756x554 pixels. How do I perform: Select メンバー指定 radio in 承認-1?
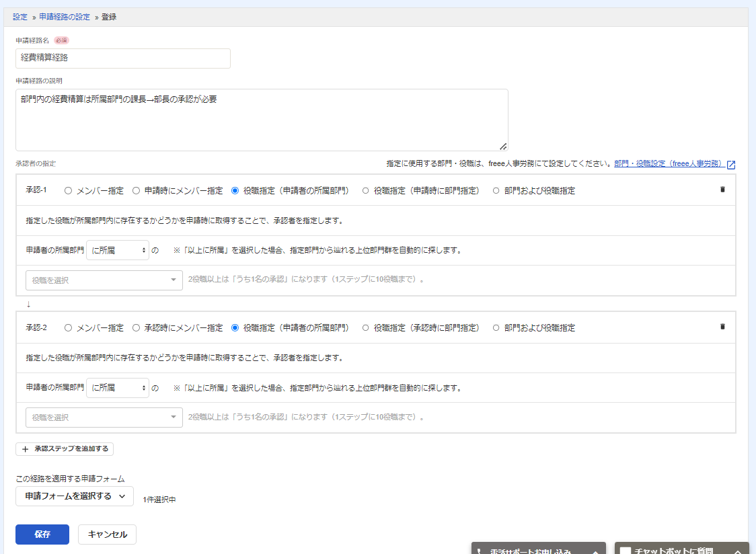[x=68, y=191]
